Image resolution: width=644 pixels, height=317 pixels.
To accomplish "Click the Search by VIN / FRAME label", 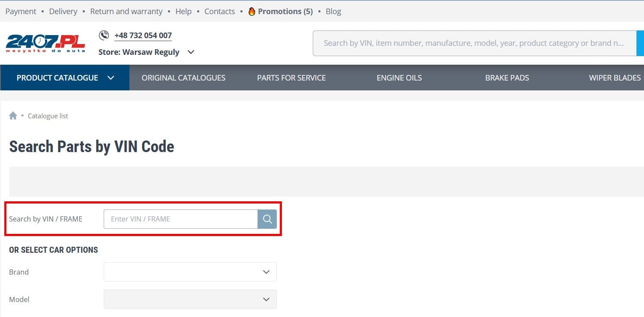I will tap(45, 219).
